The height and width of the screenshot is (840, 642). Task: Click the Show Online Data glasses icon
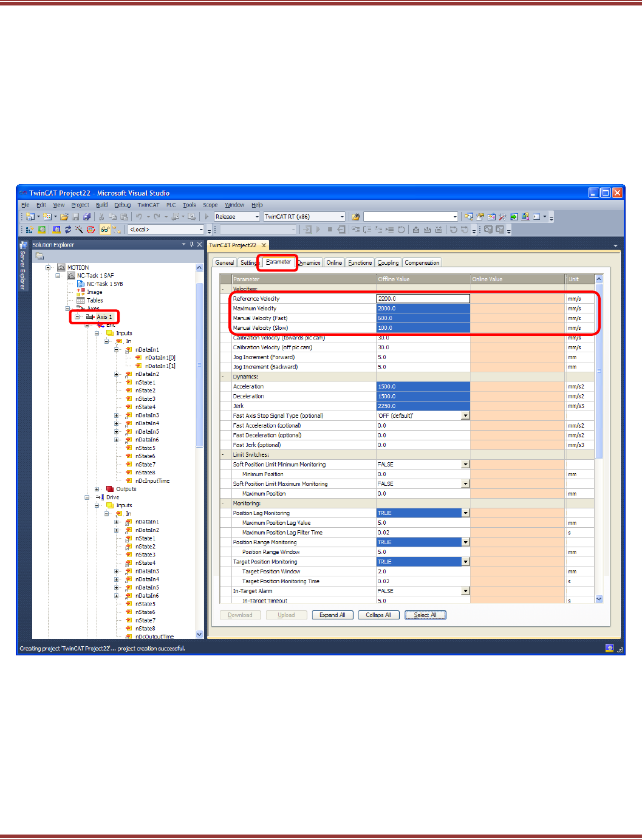[x=104, y=230]
